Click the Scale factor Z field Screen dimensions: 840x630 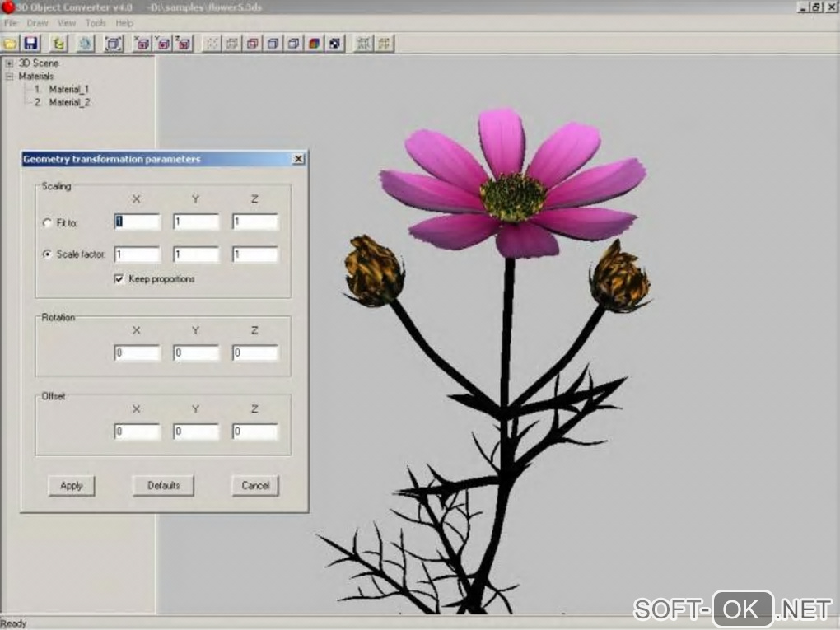255,254
